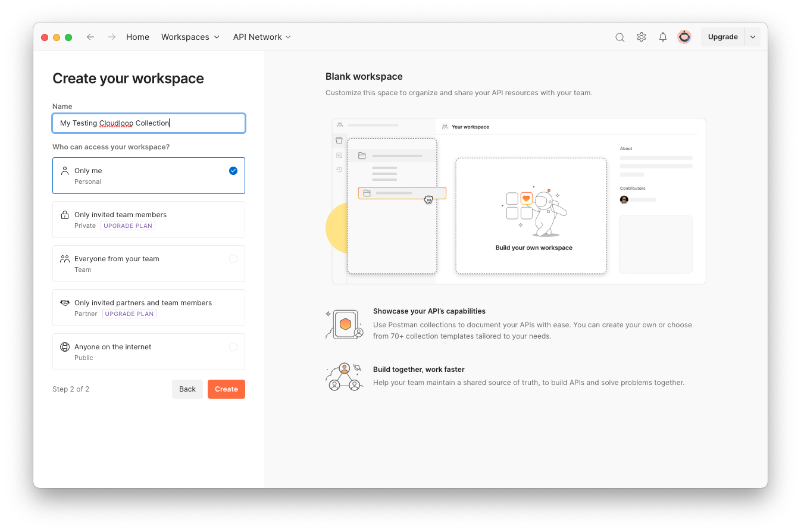The image size is (801, 532).
Task: Click the globe icon beside Anyone on the internet
Action: pos(65,346)
